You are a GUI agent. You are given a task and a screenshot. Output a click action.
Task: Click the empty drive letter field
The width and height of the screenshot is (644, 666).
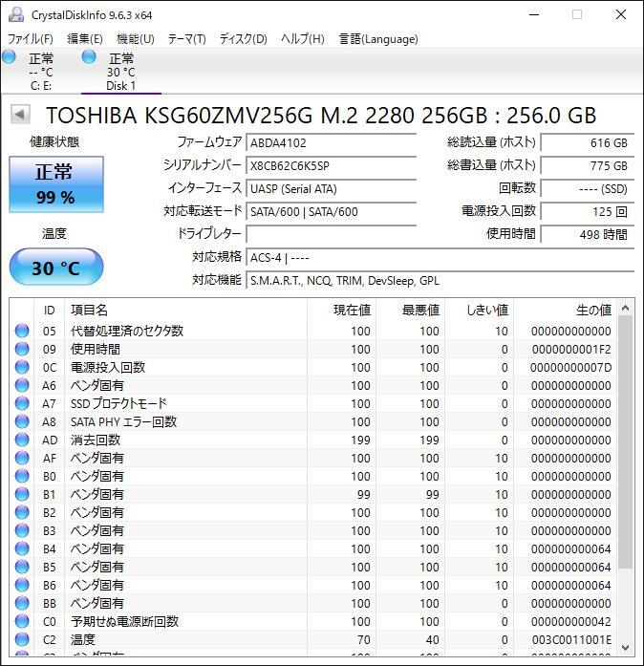point(331,234)
